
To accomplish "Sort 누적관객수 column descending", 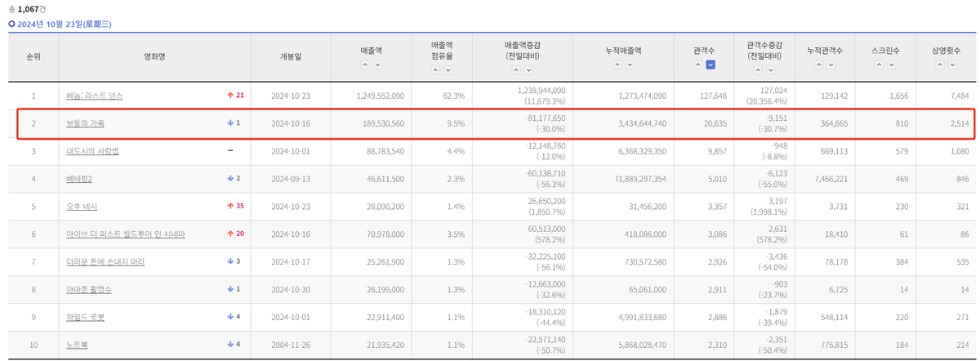I will 831,65.
